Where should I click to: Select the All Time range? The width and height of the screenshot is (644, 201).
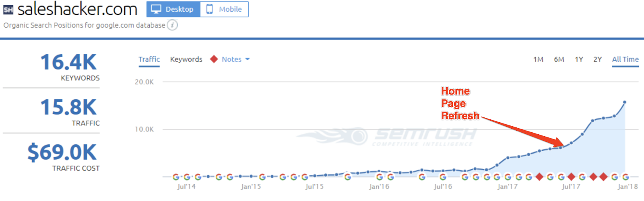coord(625,59)
